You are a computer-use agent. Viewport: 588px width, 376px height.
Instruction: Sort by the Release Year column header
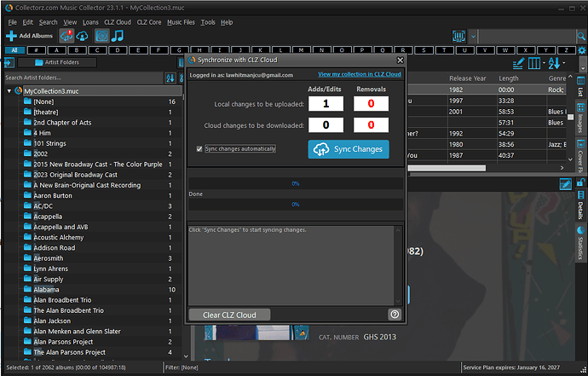click(x=468, y=78)
